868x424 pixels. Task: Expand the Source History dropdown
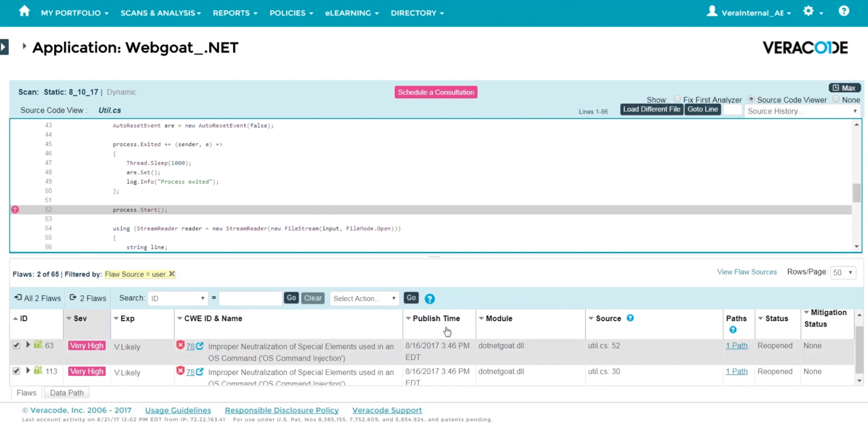click(x=854, y=111)
